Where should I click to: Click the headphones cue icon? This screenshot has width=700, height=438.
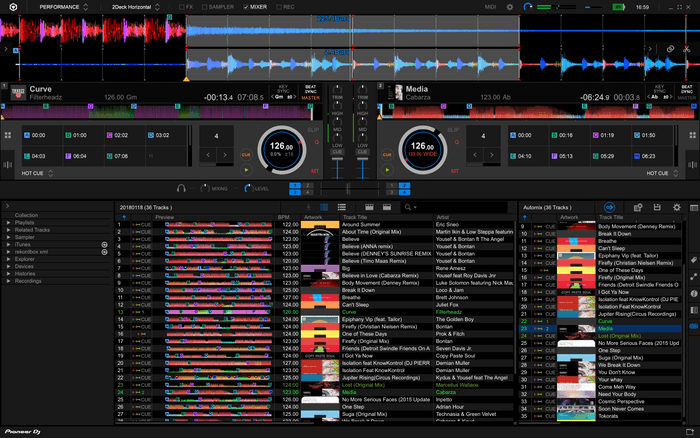181,187
